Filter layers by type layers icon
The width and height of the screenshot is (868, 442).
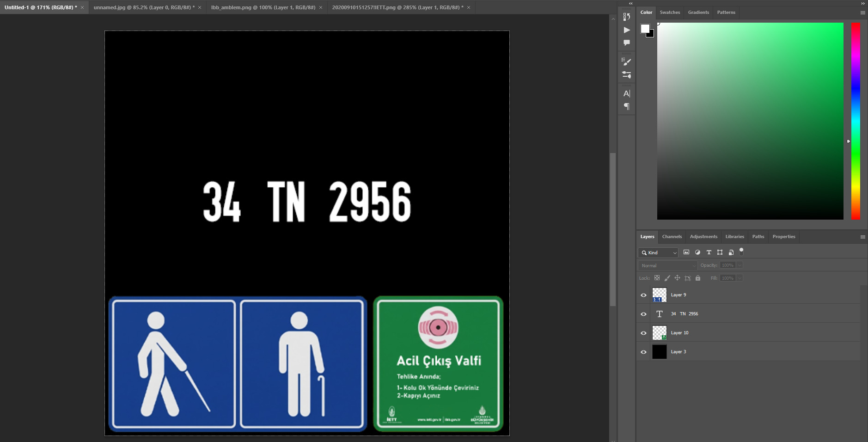(709, 252)
